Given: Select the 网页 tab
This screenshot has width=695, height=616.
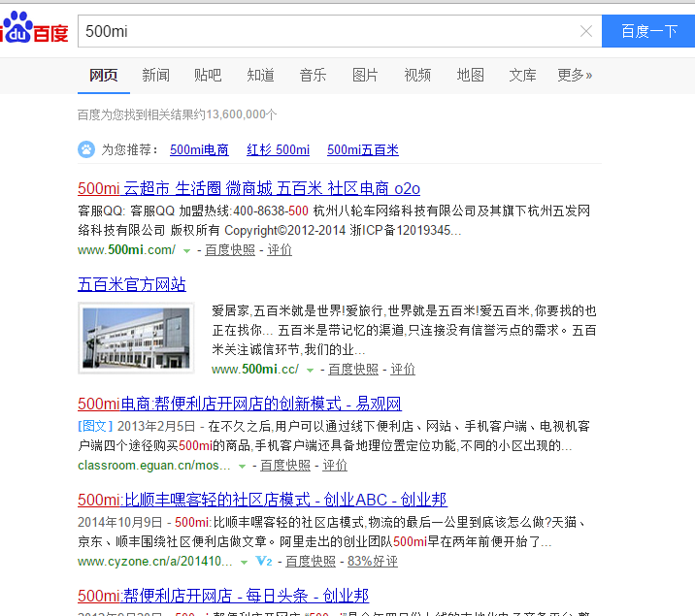Looking at the screenshot, I should [103, 75].
